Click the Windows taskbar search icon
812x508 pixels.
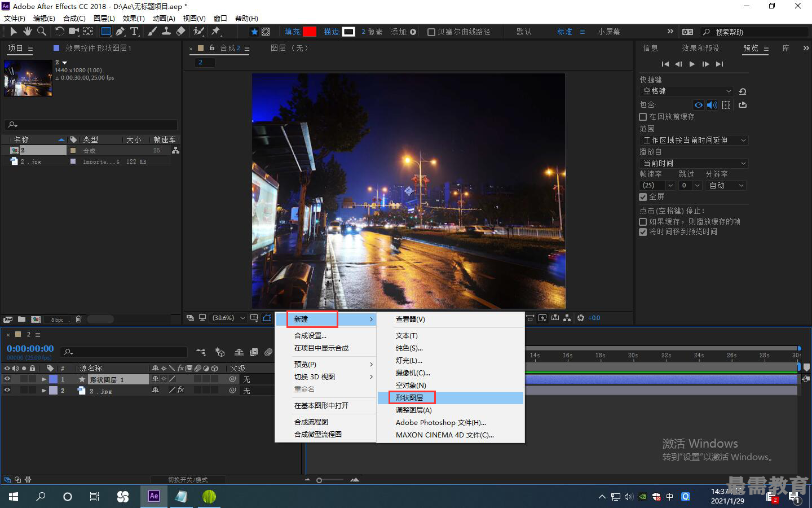pyautogui.click(x=41, y=497)
